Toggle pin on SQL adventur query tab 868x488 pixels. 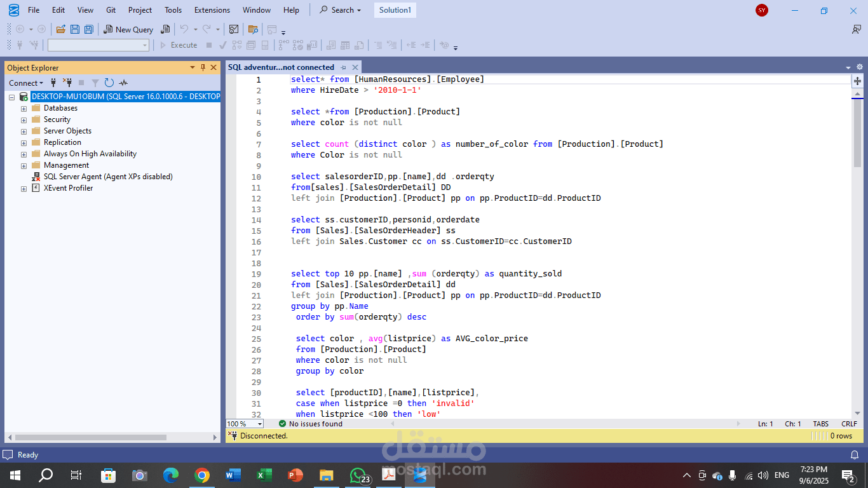click(x=344, y=67)
